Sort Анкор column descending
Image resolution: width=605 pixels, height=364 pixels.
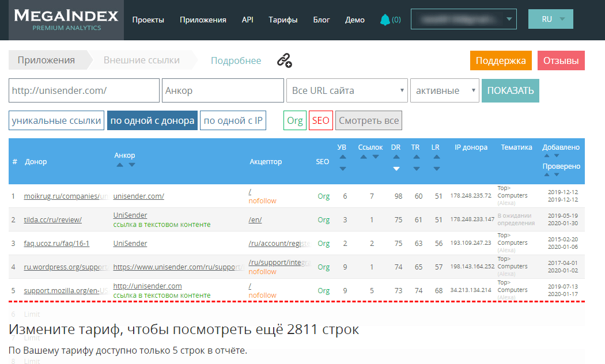pos(132,165)
